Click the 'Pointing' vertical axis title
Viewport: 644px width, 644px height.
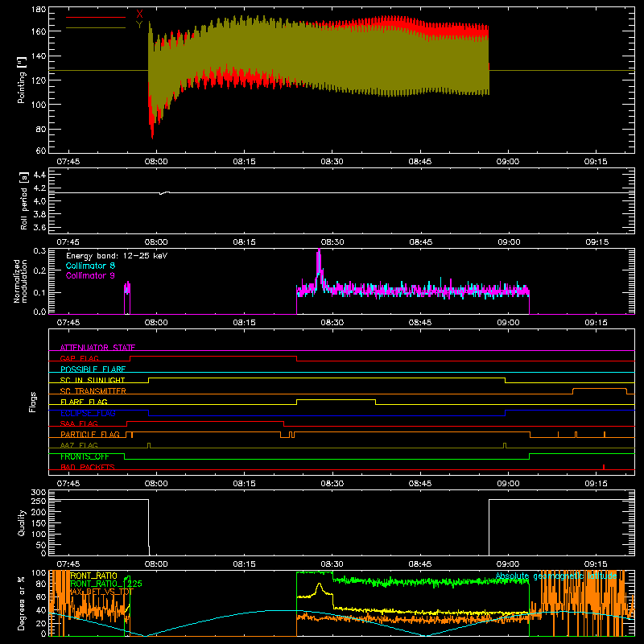tap(22, 80)
